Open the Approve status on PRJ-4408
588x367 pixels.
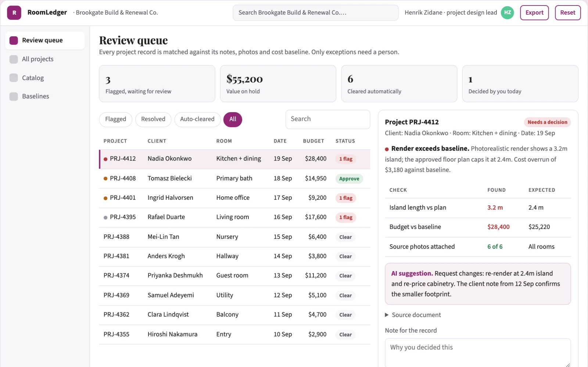point(349,179)
